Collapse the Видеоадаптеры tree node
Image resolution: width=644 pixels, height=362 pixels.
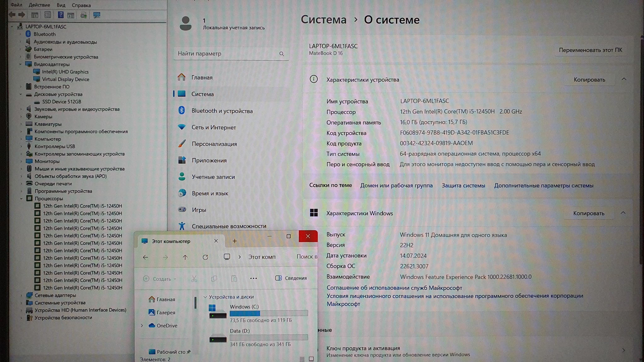(x=20, y=64)
